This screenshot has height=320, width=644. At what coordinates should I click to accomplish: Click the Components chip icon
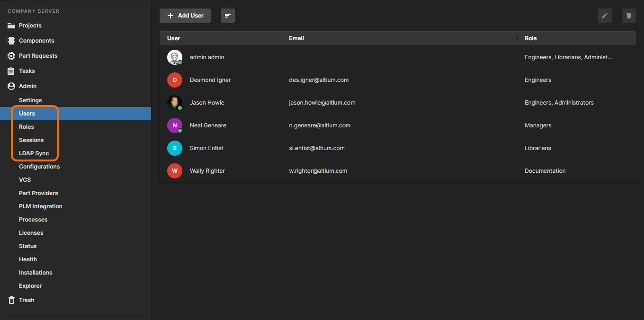pos(11,41)
